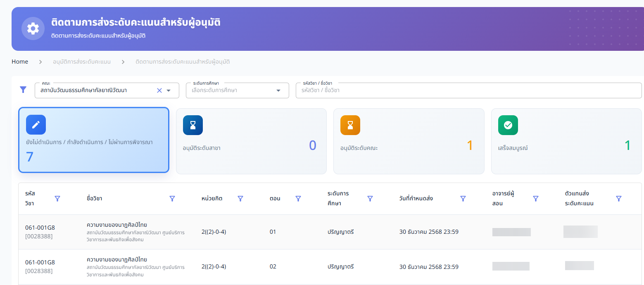
Task: Open the ชื่อวิชา column filter icon
Action: click(172, 199)
